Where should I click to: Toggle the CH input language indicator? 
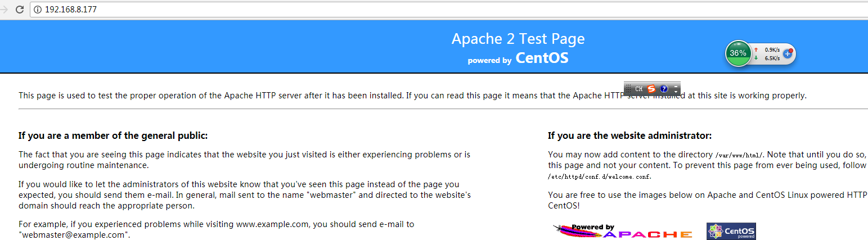point(639,89)
